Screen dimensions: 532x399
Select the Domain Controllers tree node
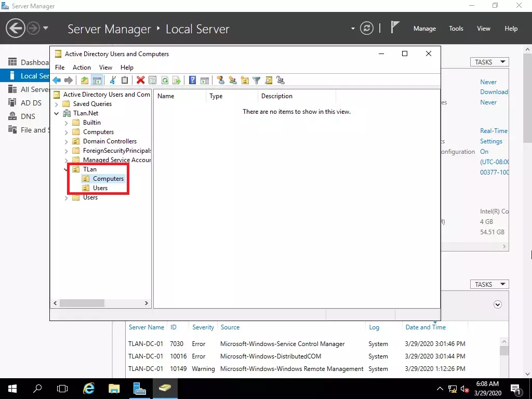pyautogui.click(x=110, y=141)
